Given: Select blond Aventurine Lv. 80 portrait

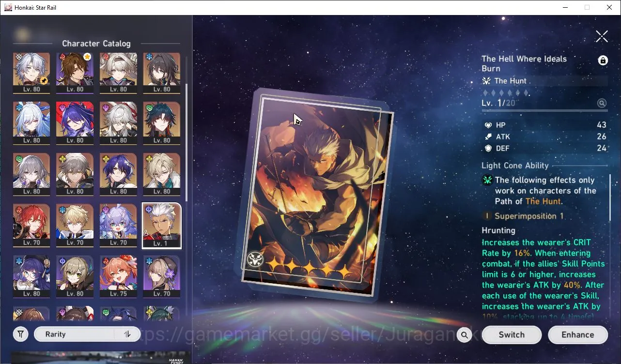Looking at the screenshot, I should (162, 174).
